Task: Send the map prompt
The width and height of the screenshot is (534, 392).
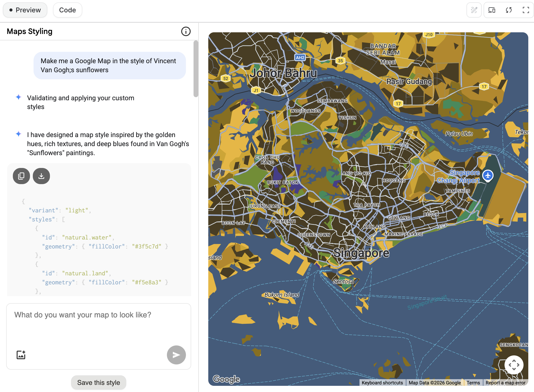Action: tap(176, 355)
